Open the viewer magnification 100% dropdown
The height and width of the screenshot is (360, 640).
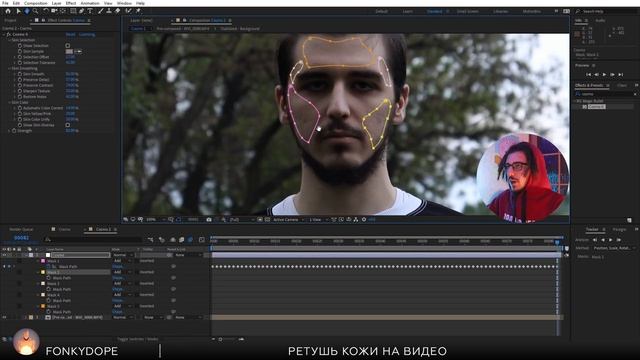pos(155,220)
